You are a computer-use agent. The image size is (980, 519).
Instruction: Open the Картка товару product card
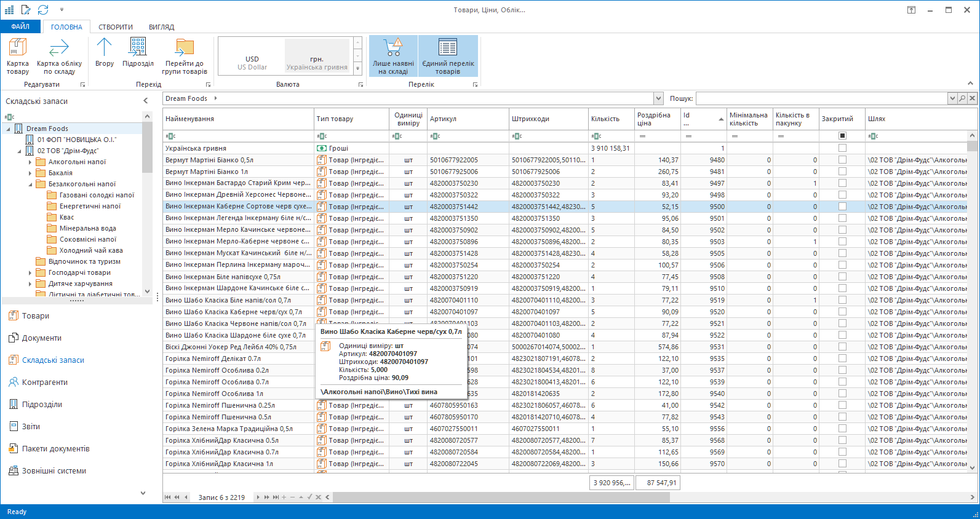17,57
